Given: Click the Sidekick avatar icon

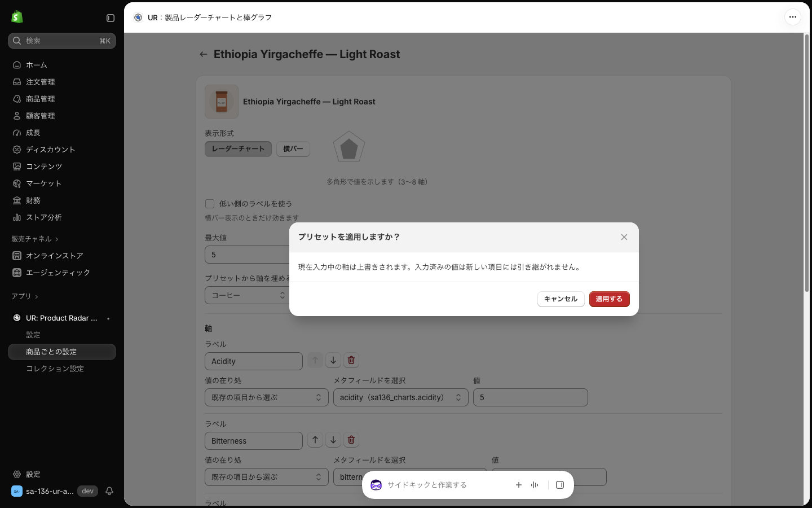Looking at the screenshot, I should pyautogui.click(x=376, y=485).
